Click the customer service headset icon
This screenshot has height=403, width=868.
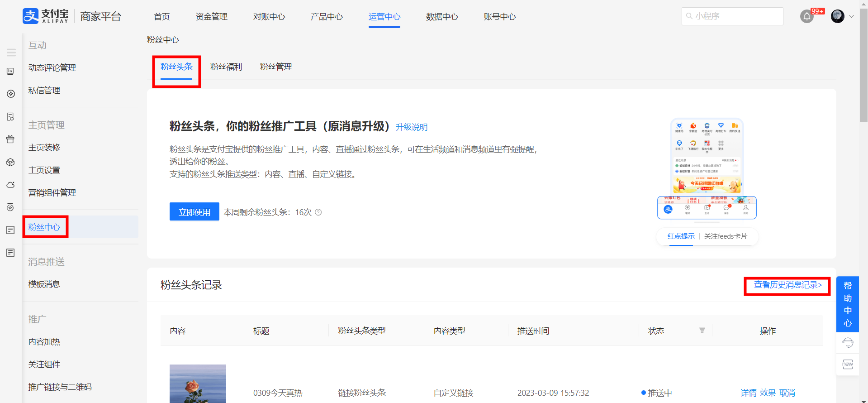pos(848,343)
